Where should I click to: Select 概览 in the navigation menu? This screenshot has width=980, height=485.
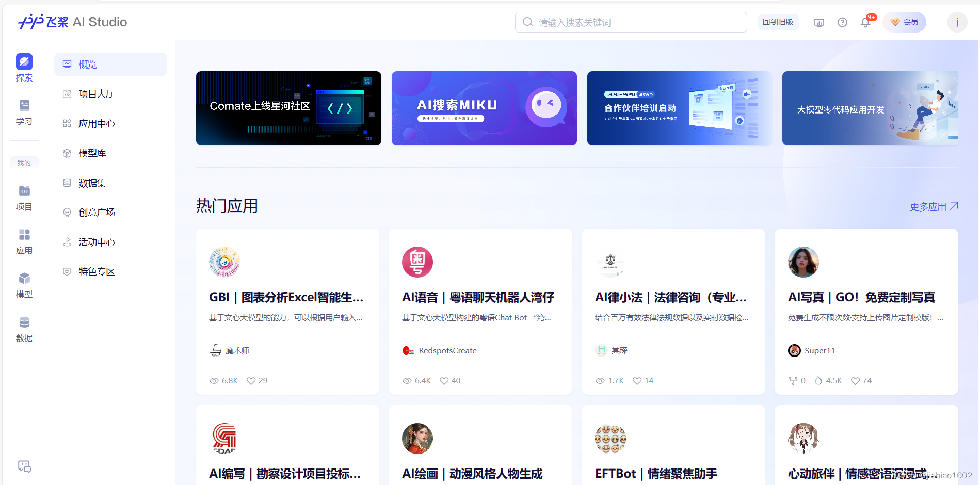[110, 64]
